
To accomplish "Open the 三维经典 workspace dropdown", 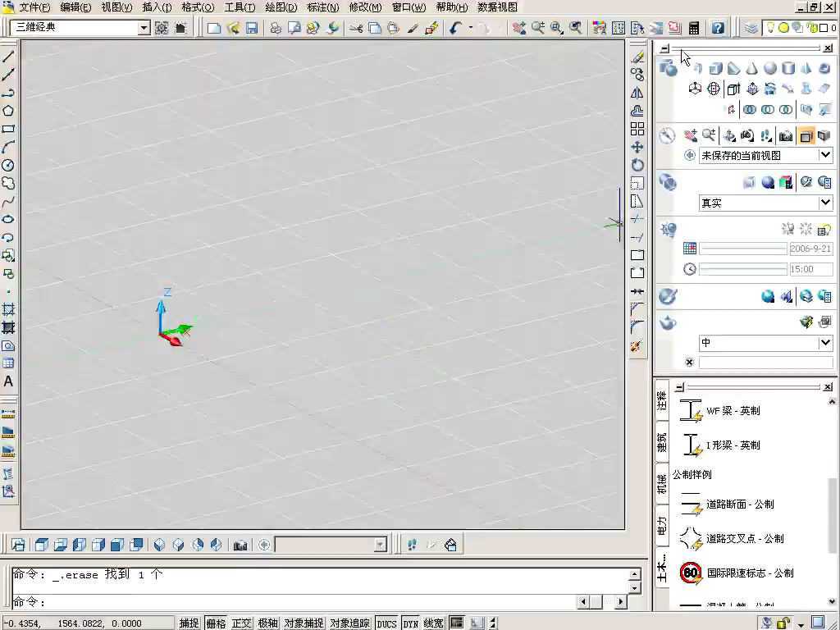I will (144, 28).
